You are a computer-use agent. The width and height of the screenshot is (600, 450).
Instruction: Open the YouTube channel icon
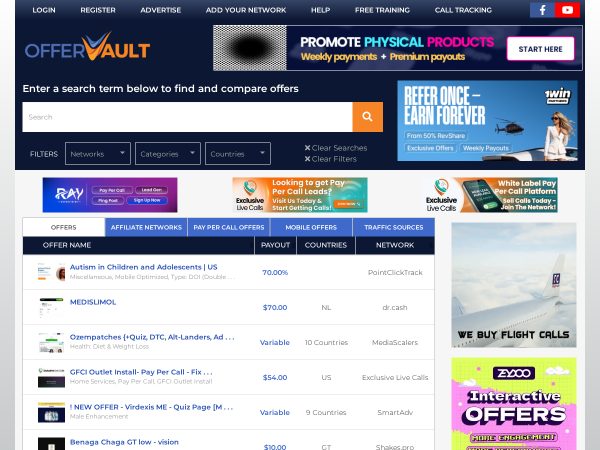click(567, 10)
